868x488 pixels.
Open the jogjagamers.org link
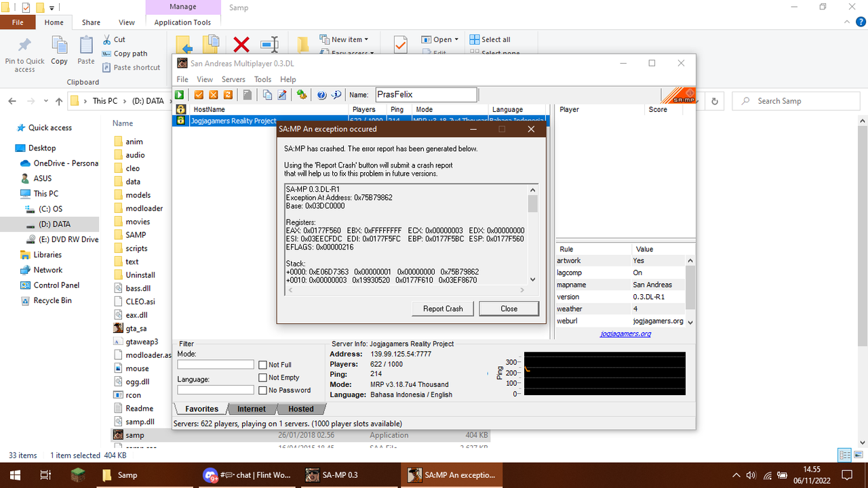tap(625, 333)
